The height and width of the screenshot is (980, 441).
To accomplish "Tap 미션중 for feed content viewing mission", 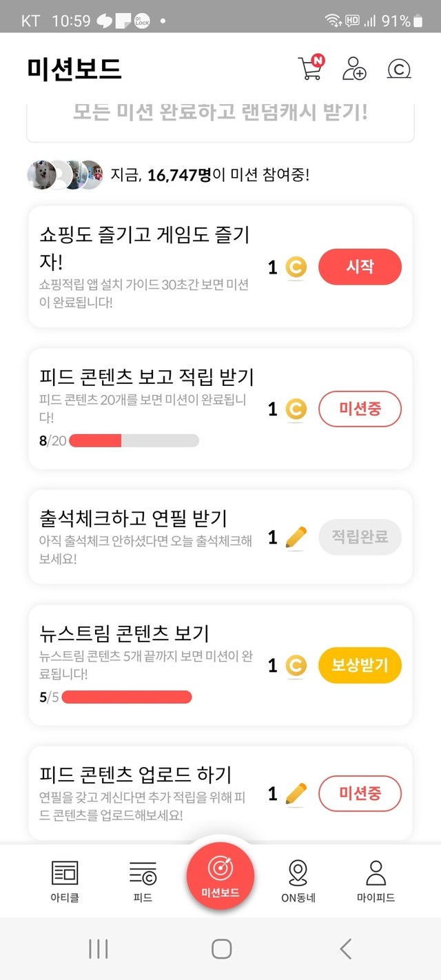I will coord(360,409).
